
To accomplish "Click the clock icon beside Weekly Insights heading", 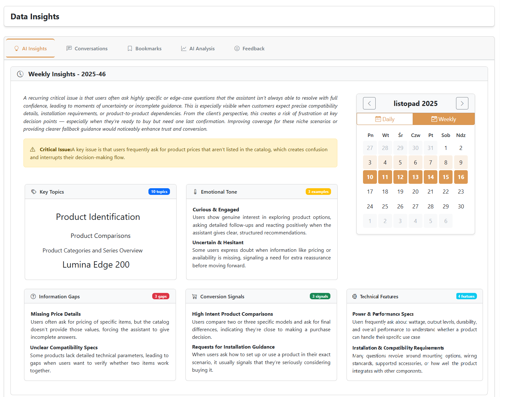I will (x=20, y=74).
